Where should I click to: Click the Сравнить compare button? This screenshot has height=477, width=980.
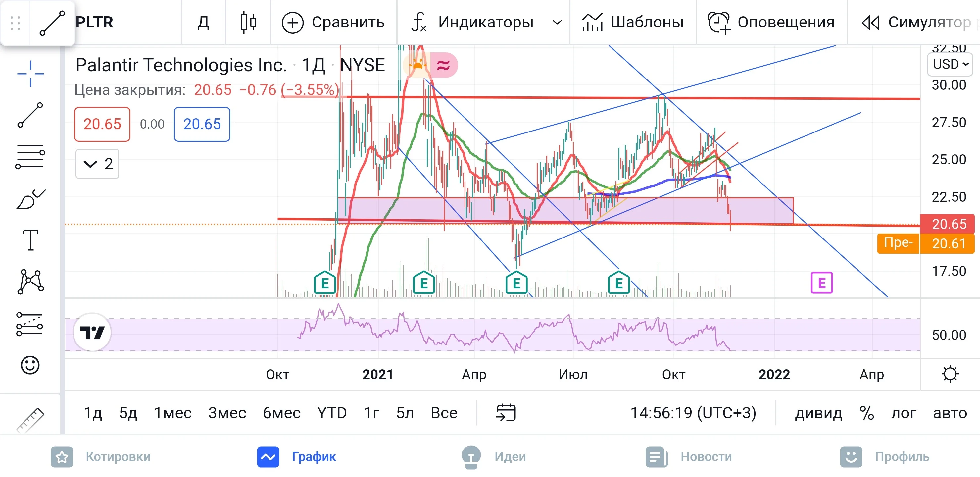point(333,22)
